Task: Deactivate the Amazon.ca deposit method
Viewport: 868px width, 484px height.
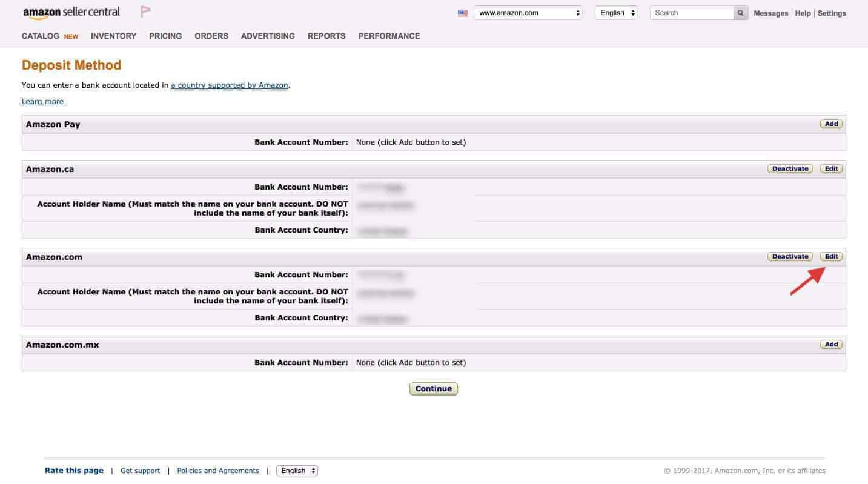Action: [x=789, y=168]
